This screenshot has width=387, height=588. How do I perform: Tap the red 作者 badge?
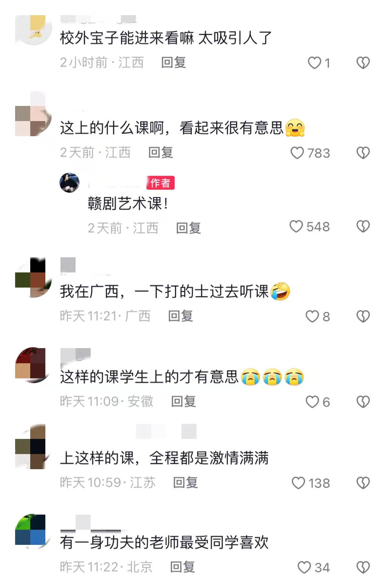point(160,183)
